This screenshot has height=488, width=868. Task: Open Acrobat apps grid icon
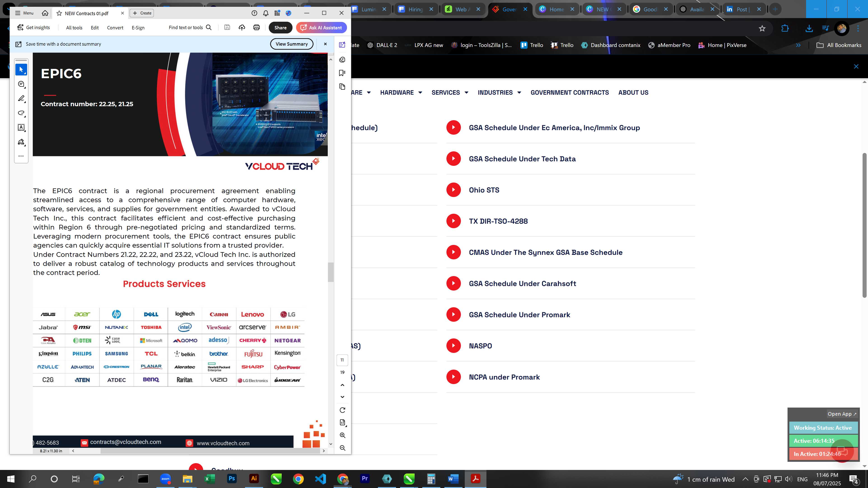(x=277, y=13)
